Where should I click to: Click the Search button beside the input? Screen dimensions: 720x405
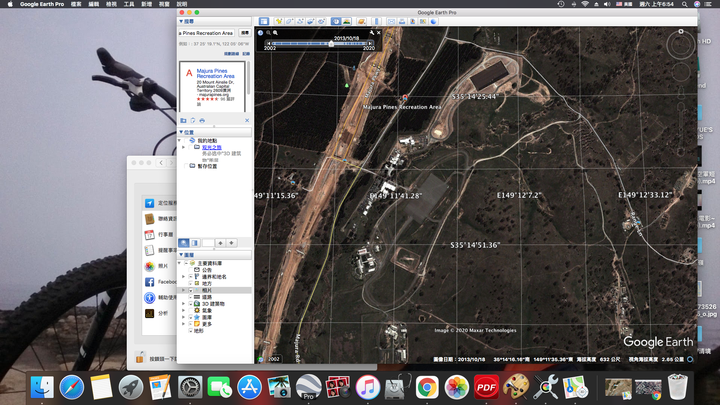tap(244, 33)
